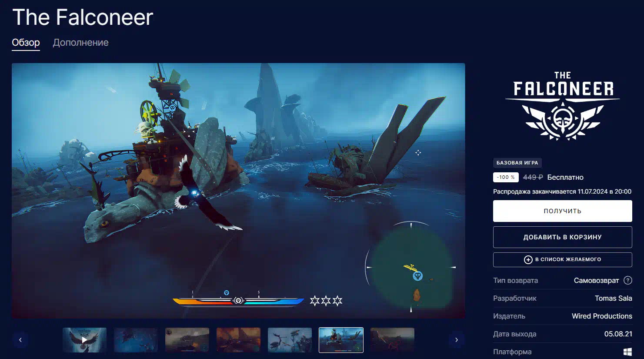
Task: Click the plus circle icon in wishlist button
Action: tap(528, 260)
